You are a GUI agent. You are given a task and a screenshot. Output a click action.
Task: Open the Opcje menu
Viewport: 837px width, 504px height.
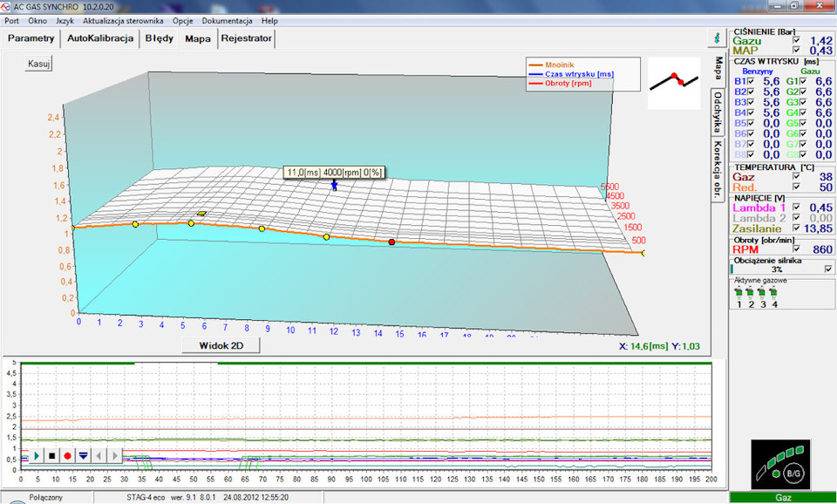tap(182, 21)
